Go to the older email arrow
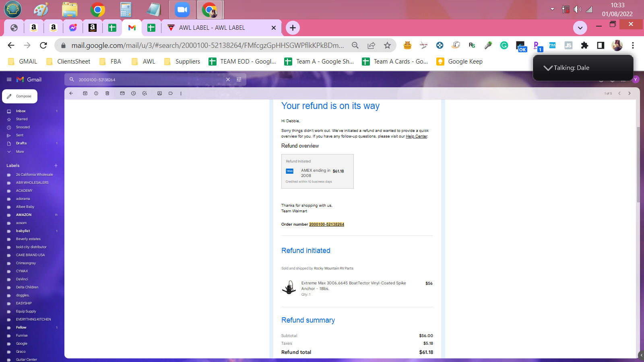The height and width of the screenshot is (362, 644). (630, 93)
